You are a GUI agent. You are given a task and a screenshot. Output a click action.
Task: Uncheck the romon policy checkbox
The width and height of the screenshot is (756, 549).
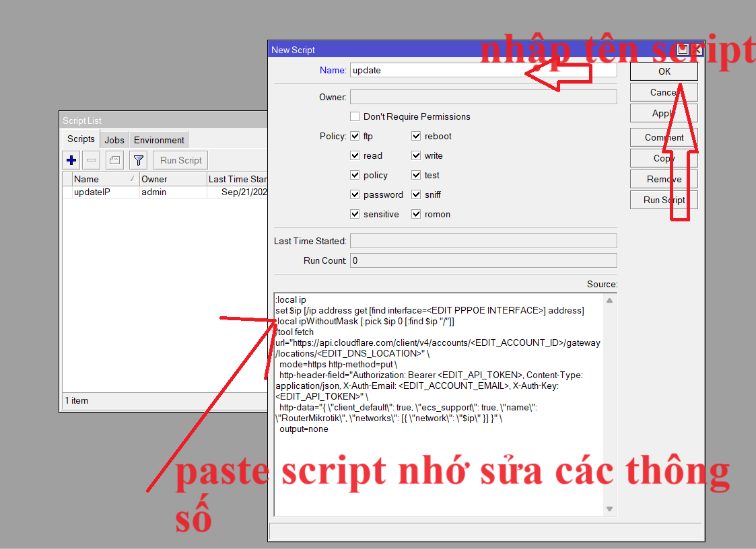tap(416, 214)
